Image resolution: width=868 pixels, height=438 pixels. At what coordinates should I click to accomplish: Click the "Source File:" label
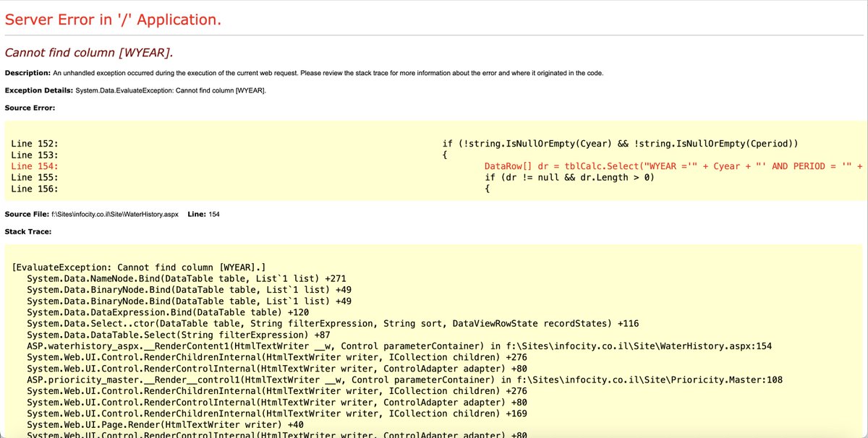tap(27, 215)
